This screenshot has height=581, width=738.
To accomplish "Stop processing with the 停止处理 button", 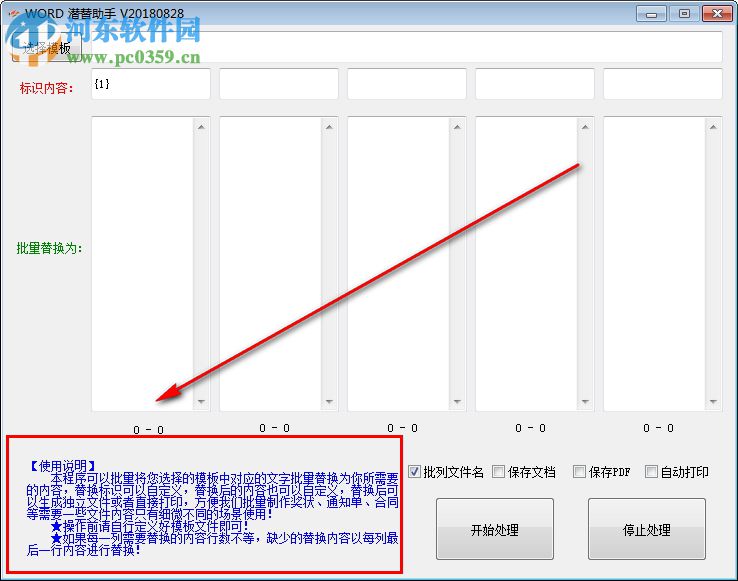I will point(647,529).
